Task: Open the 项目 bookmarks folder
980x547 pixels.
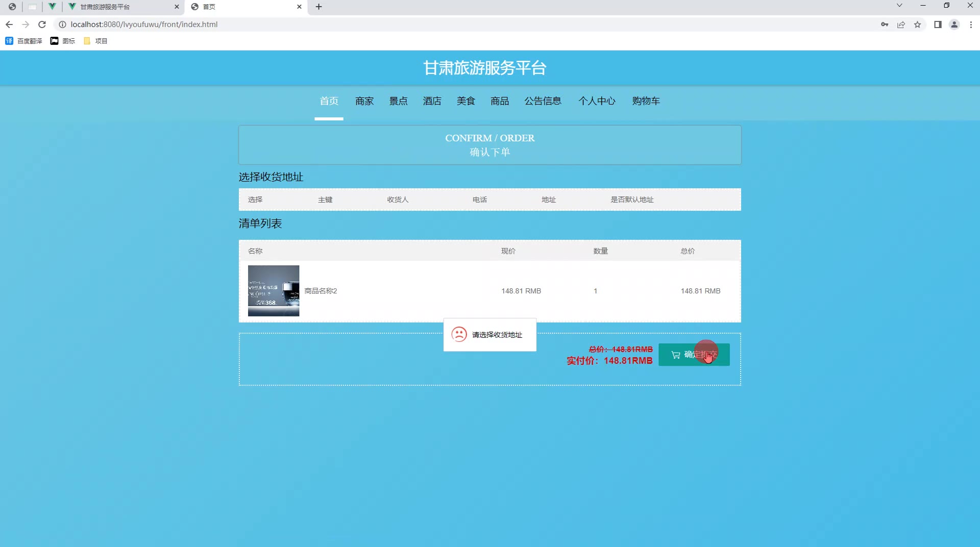Action: tap(95, 41)
